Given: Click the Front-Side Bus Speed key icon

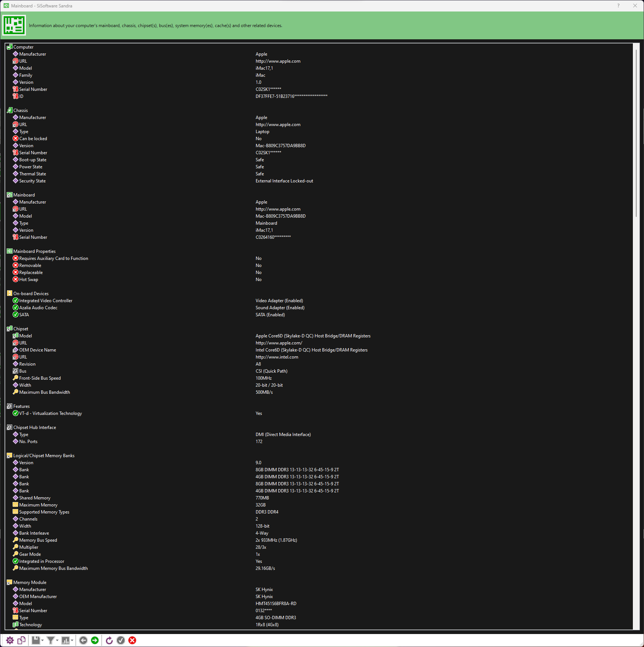Looking at the screenshot, I should [16, 378].
